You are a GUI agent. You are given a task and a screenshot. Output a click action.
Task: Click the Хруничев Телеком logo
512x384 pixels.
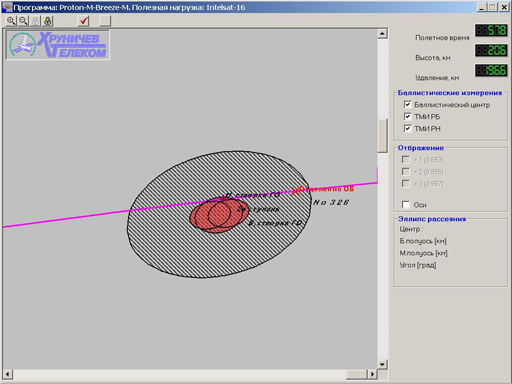pos(58,45)
